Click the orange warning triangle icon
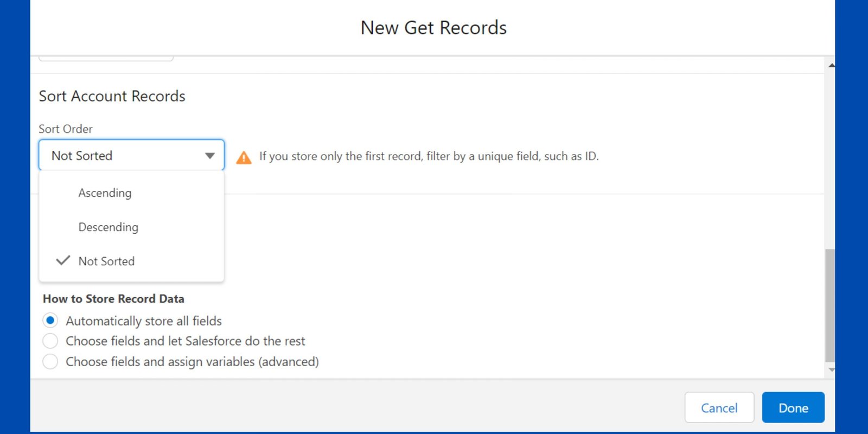Image resolution: width=868 pixels, height=434 pixels. pyautogui.click(x=244, y=157)
